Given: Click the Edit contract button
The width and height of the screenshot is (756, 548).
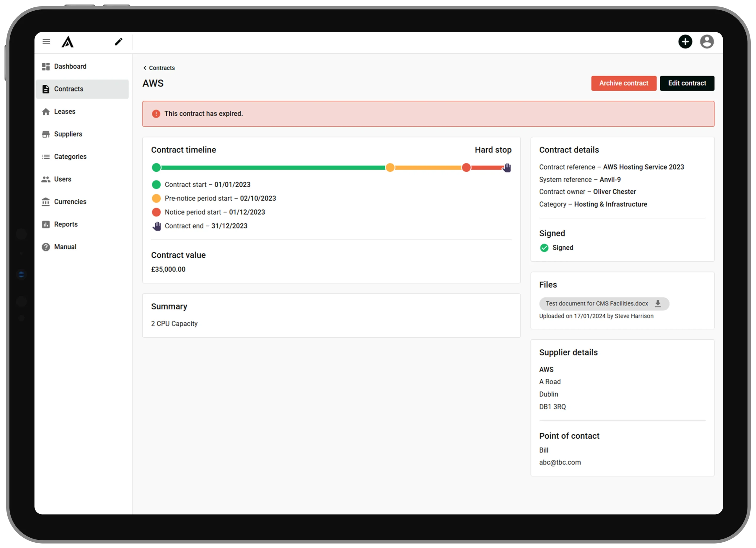Looking at the screenshot, I should 687,83.
